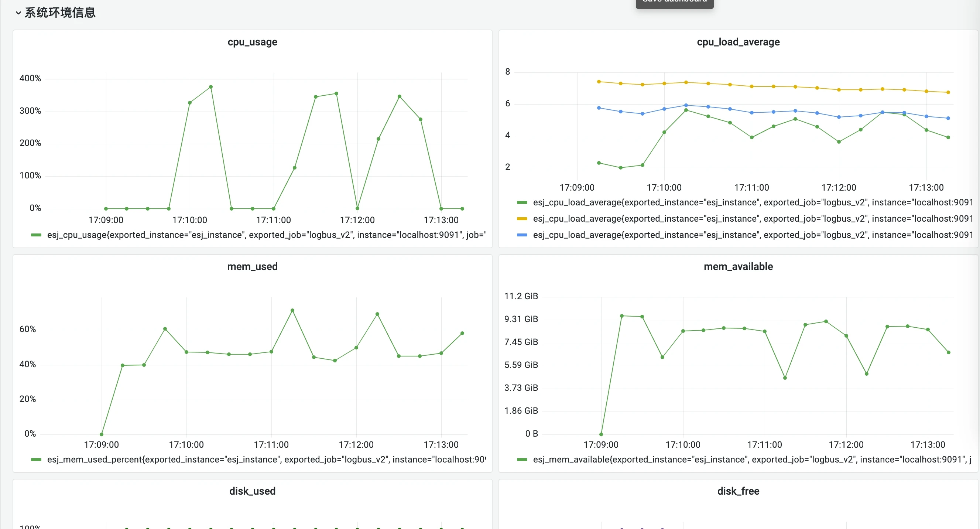Click the highest cpu_usage data point near 17:10
The width and height of the screenshot is (980, 529).
(211, 87)
